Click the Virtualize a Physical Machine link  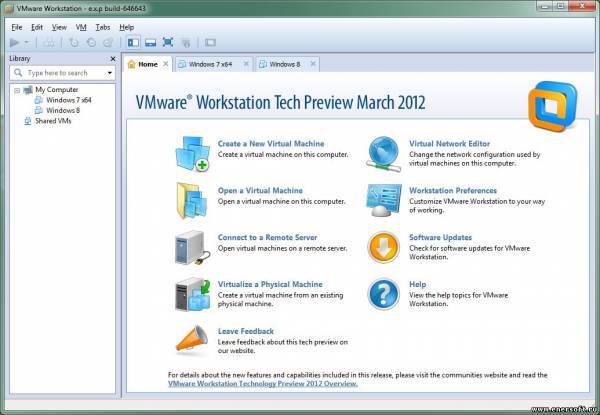(270, 285)
